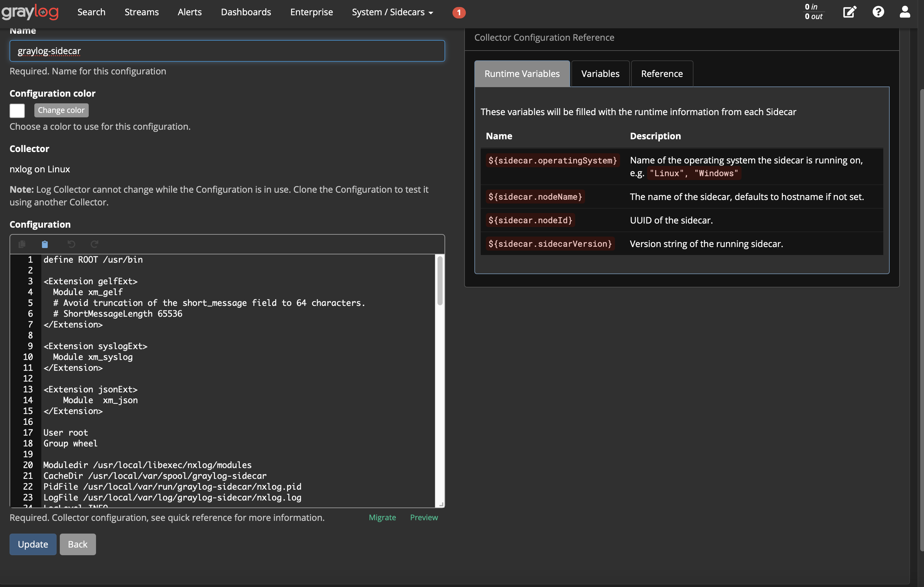Preview the collector configuration
Screen dimensions: 924x587
[x=424, y=517]
